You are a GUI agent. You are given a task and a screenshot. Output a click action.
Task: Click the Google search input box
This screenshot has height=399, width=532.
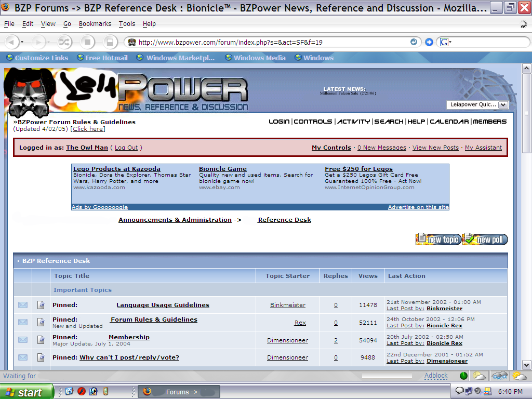pos(490,42)
